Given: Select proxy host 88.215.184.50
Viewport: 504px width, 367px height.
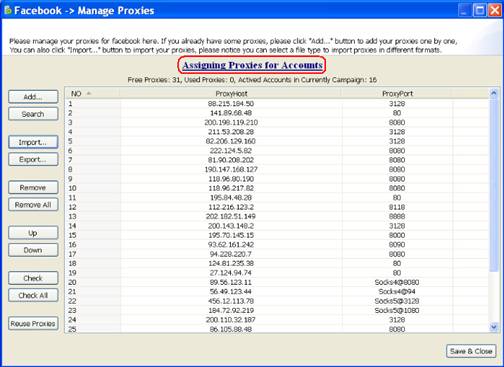Looking at the screenshot, I should tap(231, 104).
